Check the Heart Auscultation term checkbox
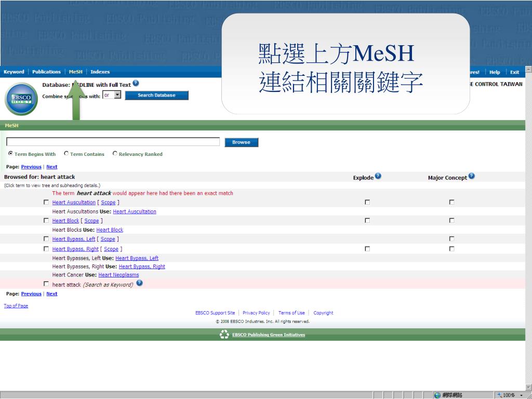 point(46,202)
